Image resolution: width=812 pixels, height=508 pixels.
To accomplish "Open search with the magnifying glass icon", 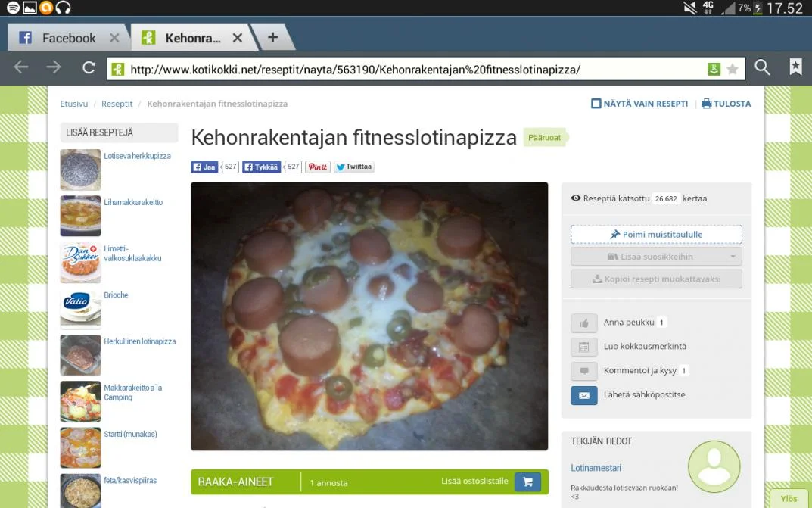I will tap(762, 68).
